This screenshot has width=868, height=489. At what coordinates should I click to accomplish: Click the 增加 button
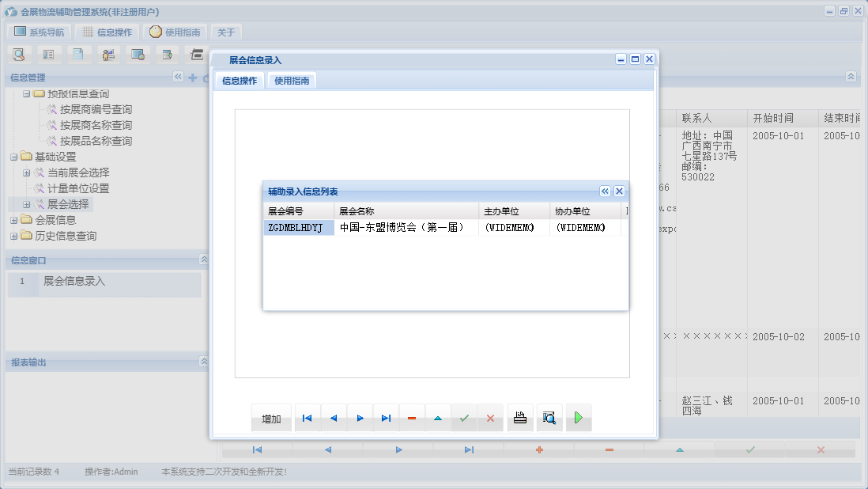[x=271, y=419]
